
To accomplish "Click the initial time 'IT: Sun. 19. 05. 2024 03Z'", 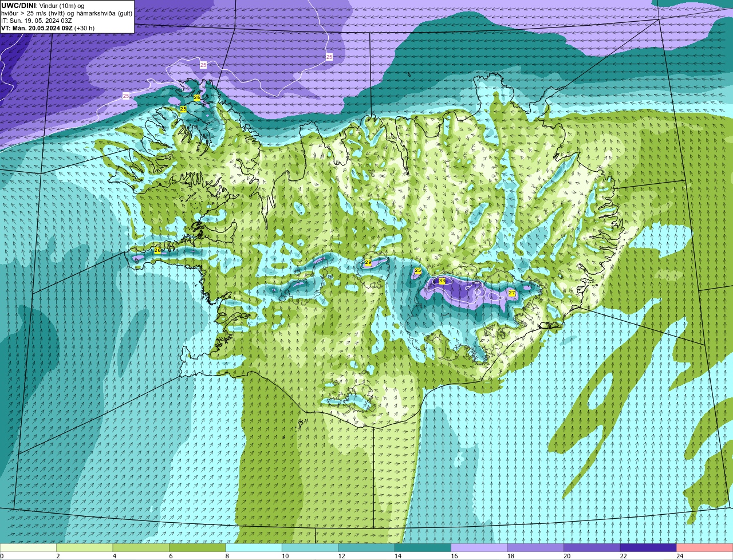I will [x=36, y=21].
